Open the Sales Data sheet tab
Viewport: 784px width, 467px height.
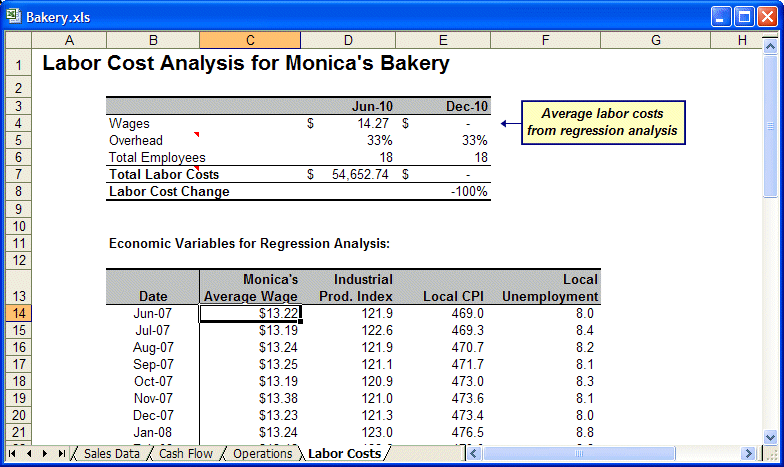click(x=112, y=454)
